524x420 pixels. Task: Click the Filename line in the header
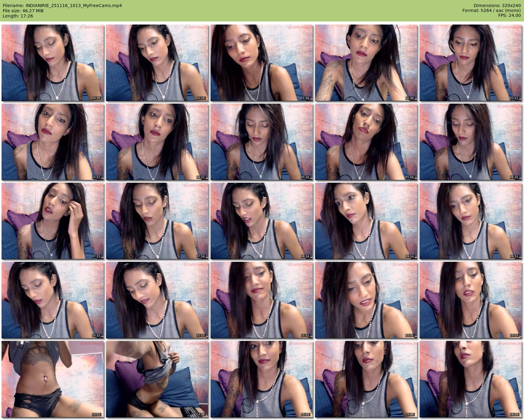tap(62, 6)
